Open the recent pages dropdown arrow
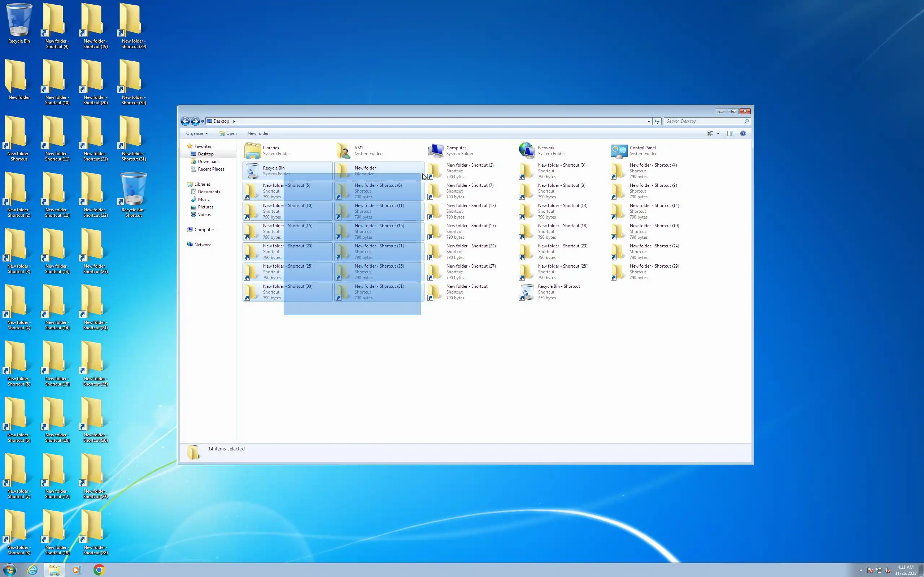This screenshot has width=924, height=577. coord(203,122)
